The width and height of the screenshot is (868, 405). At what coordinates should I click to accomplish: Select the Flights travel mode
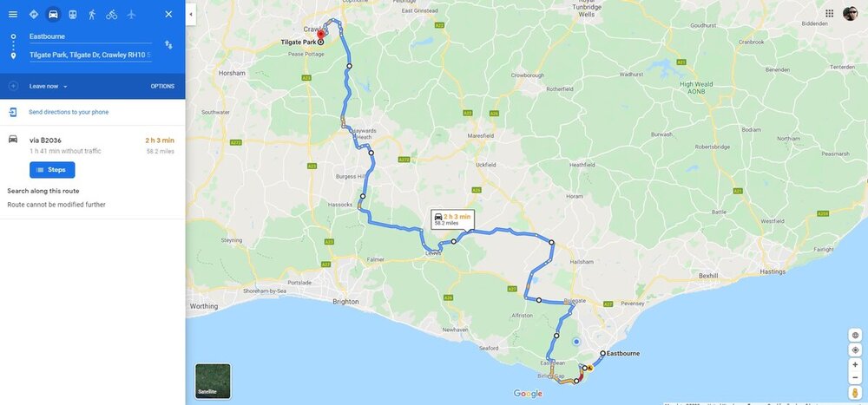tap(131, 15)
